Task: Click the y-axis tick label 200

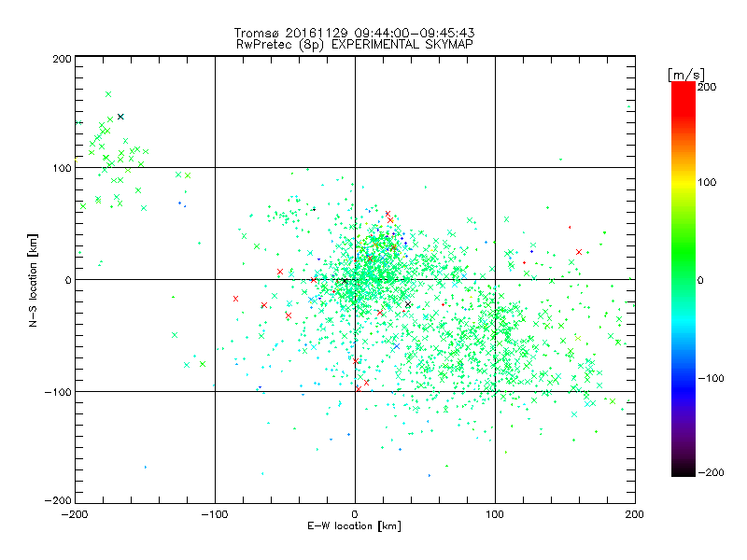Action: click(62, 59)
